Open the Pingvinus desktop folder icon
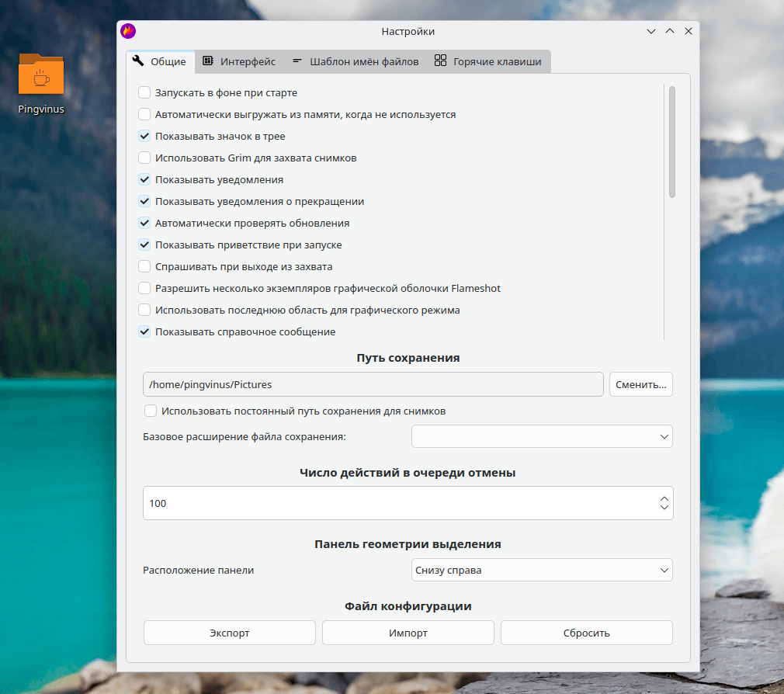 (x=41, y=75)
